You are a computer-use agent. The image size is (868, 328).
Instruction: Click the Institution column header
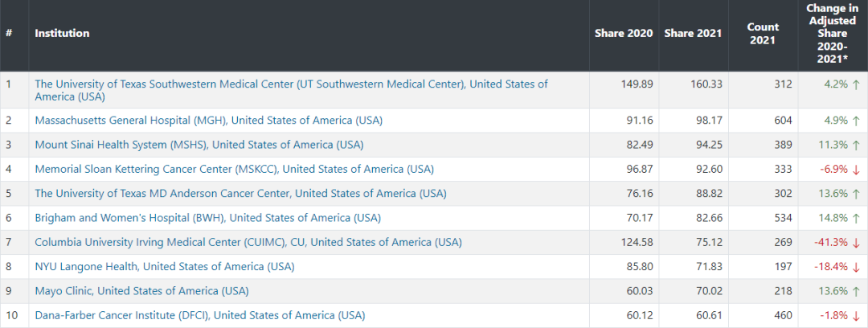(x=62, y=34)
